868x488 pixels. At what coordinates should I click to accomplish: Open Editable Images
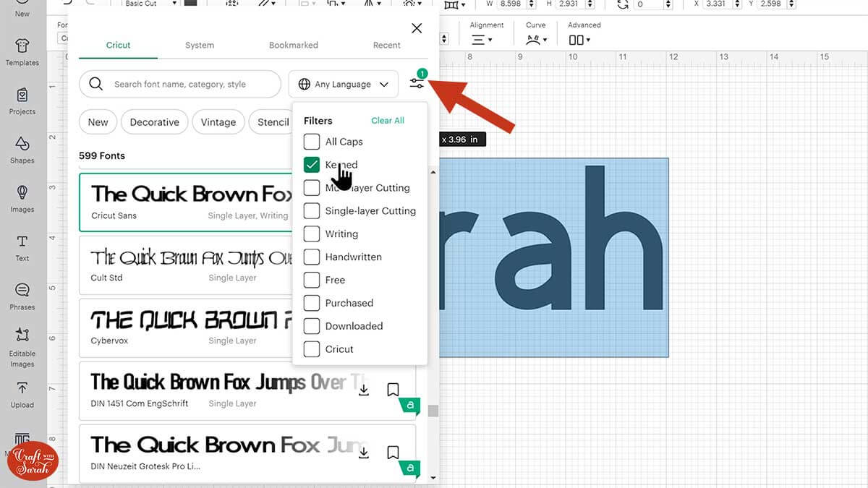22,347
